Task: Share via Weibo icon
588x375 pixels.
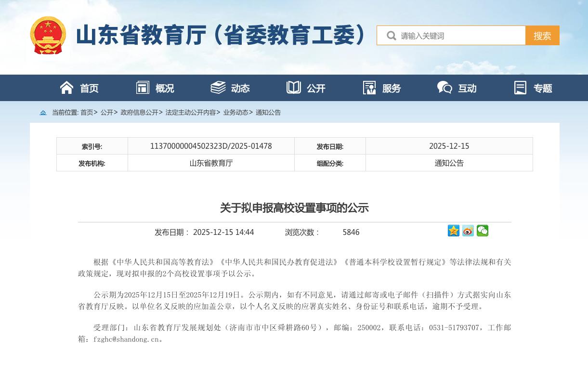Action: (468, 231)
